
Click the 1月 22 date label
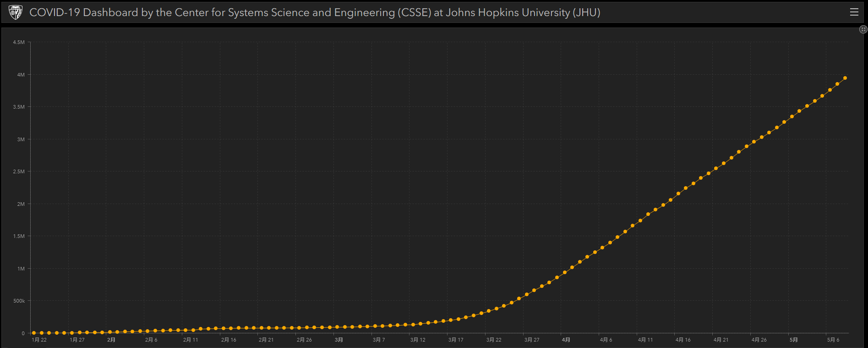[39, 340]
